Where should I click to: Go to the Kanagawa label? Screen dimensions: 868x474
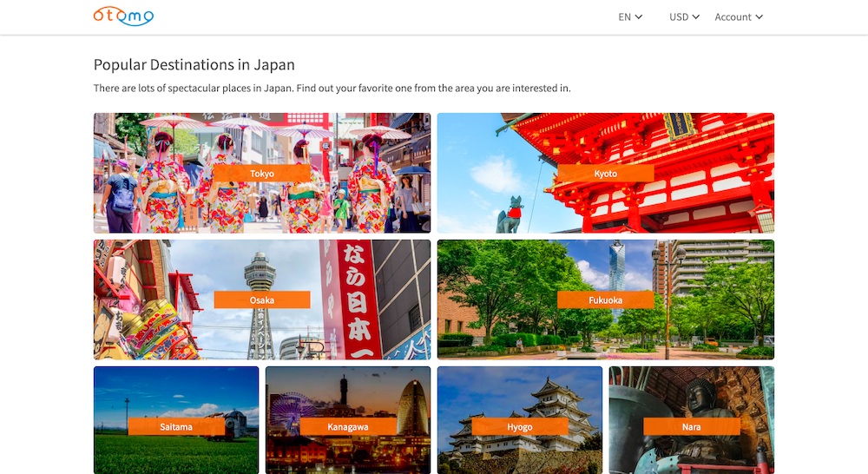(348, 427)
